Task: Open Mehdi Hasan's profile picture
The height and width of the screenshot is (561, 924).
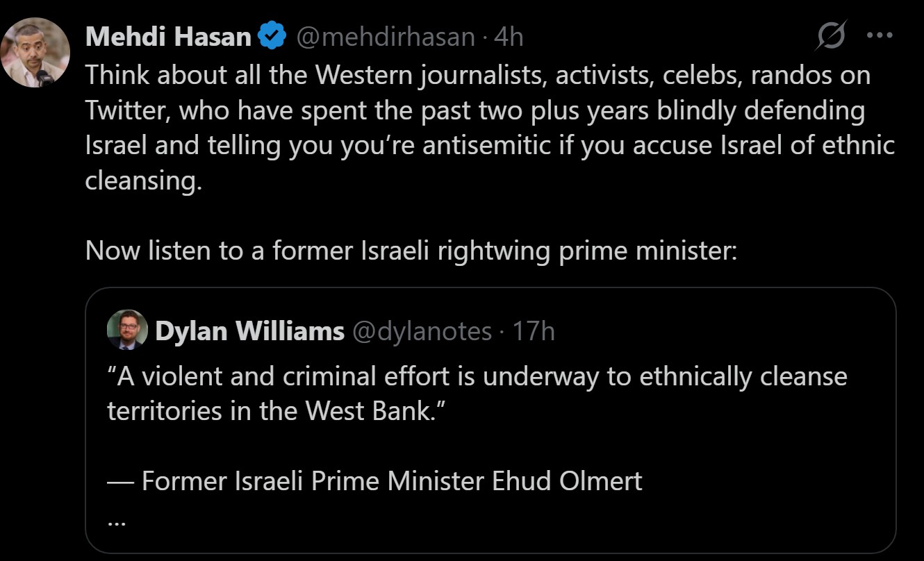Action: tap(35, 52)
